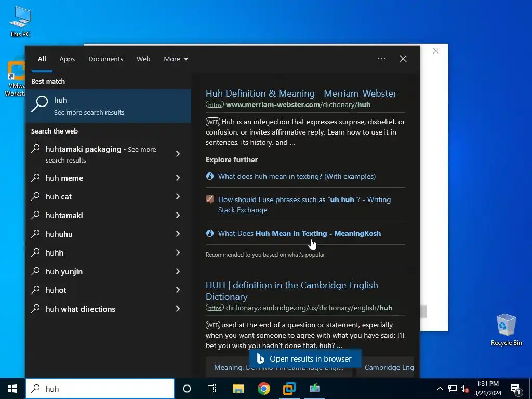Select the 'huh cat' web suggestion
The image size is (532, 399).
pos(59,196)
